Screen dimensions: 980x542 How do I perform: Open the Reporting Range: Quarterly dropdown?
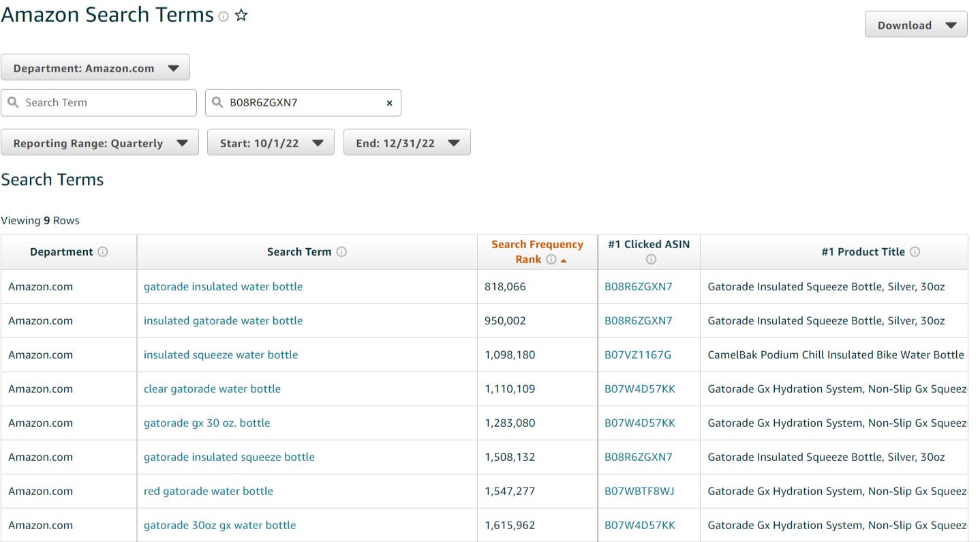click(99, 142)
